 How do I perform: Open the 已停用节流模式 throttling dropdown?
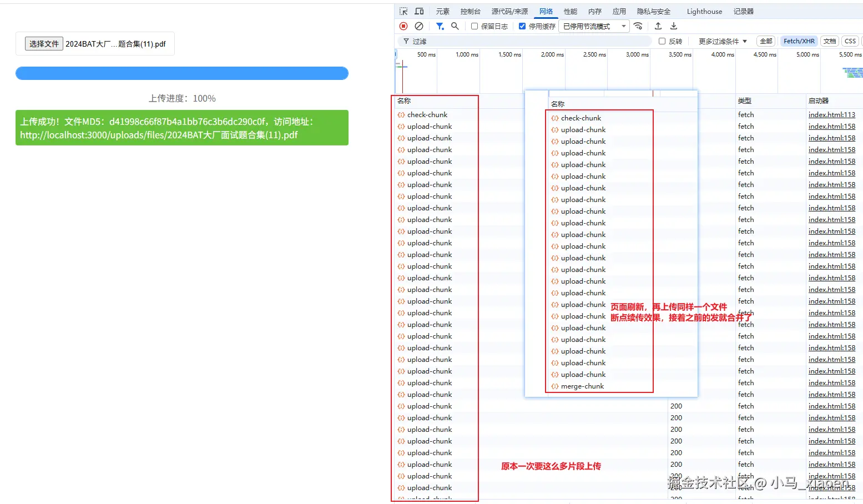point(594,26)
